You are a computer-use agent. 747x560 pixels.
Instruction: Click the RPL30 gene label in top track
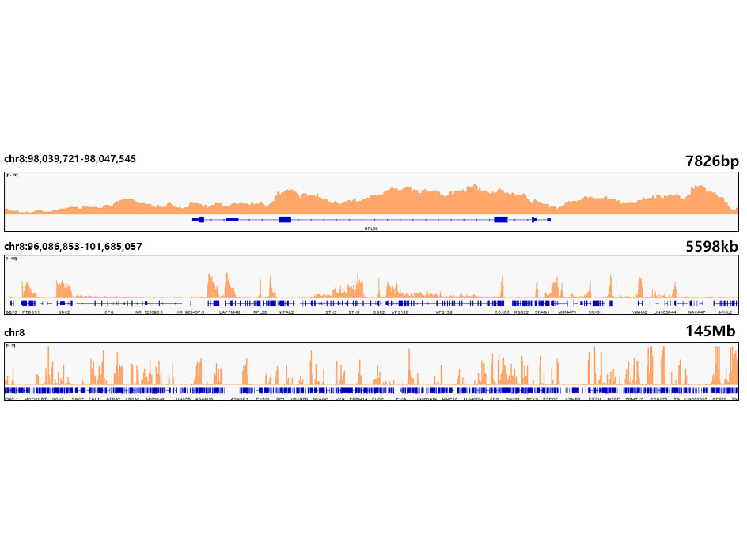[x=371, y=228]
